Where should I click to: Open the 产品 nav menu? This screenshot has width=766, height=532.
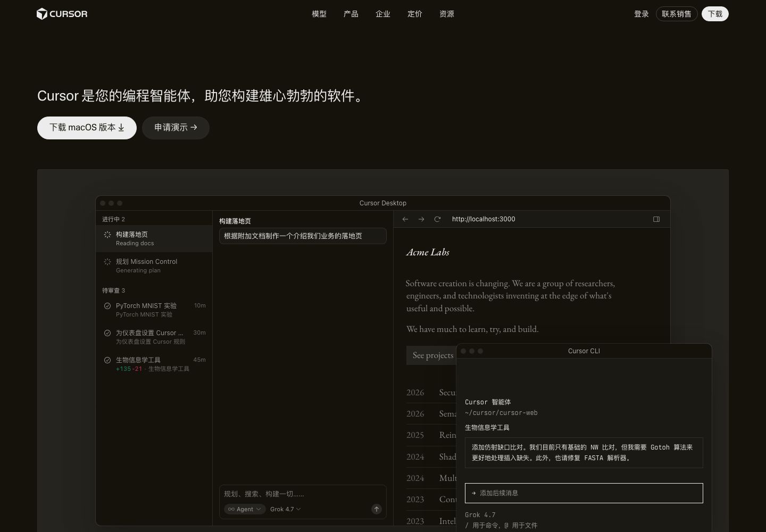coord(351,14)
